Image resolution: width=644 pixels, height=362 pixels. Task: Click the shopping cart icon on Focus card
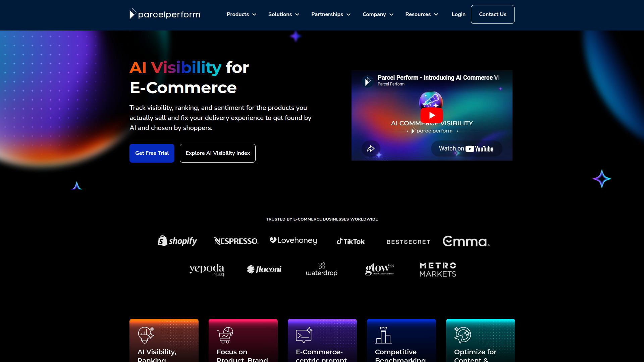tap(225, 335)
